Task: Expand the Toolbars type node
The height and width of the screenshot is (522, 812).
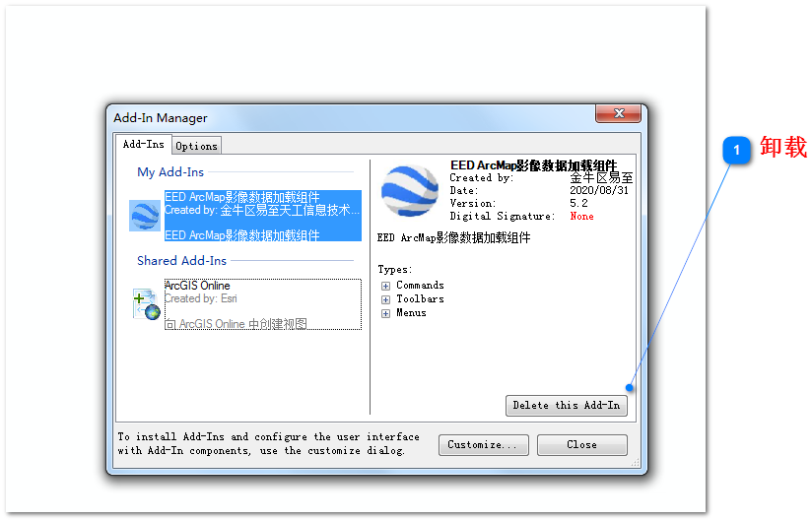Action: point(386,299)
